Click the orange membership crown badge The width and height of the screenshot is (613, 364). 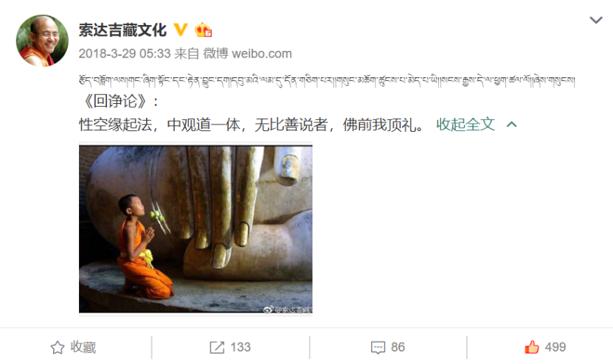(x=204, y=30)
